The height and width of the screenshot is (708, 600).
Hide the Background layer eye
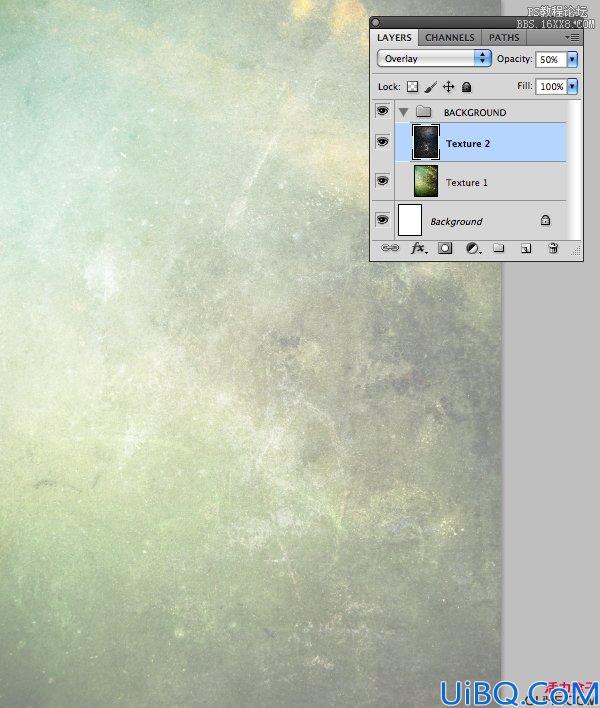pos(382,220)
